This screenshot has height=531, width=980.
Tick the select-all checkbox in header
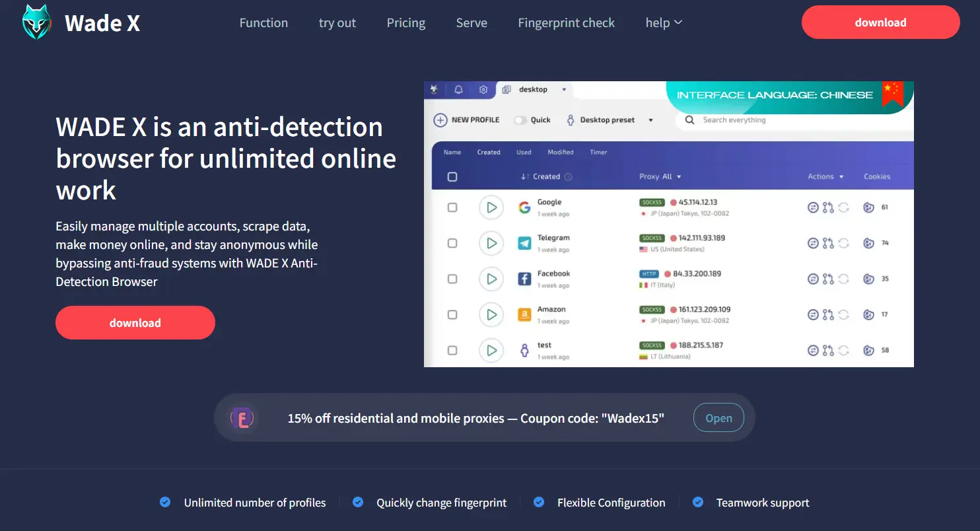pos(452,177)
